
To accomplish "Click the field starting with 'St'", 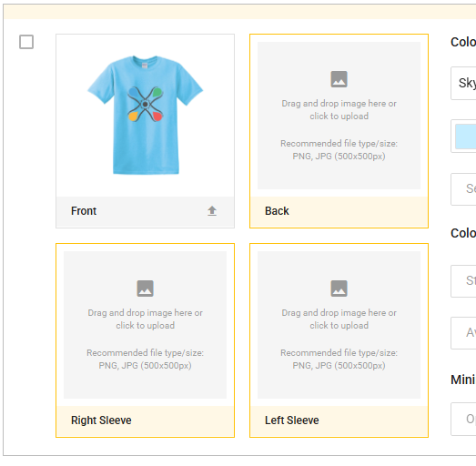I will point(463,281).
